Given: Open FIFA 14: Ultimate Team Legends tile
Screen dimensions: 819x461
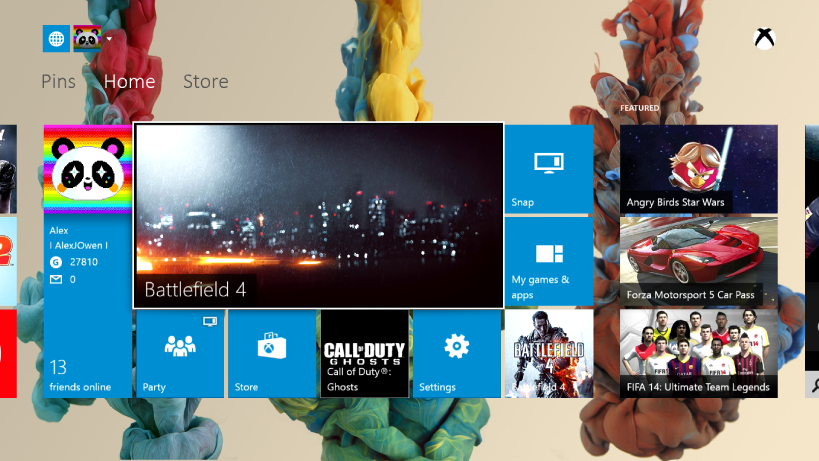Looking at the screenshot, I should point(699,353).
